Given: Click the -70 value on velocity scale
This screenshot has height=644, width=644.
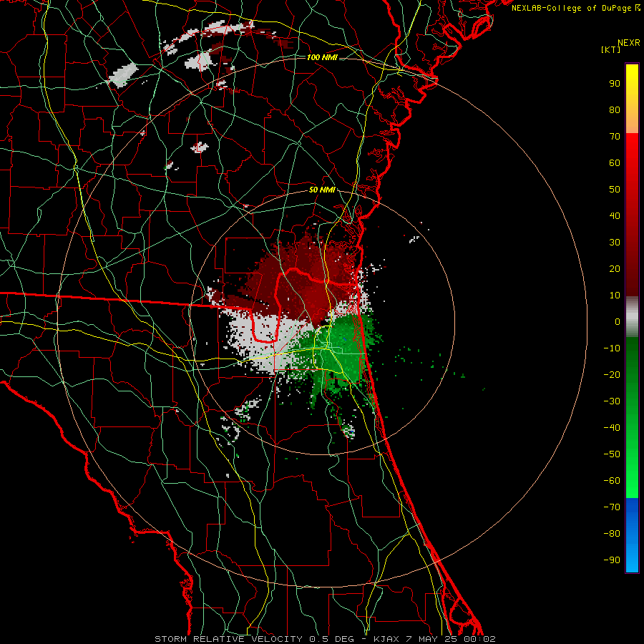Looking at the screenshot, I should pos(612,507).
